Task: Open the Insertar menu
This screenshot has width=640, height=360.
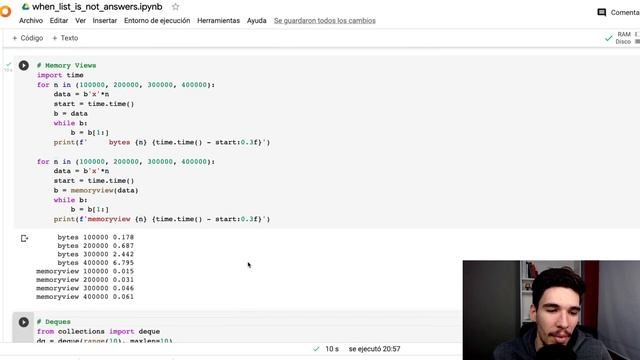Action: tap(104, 20)
